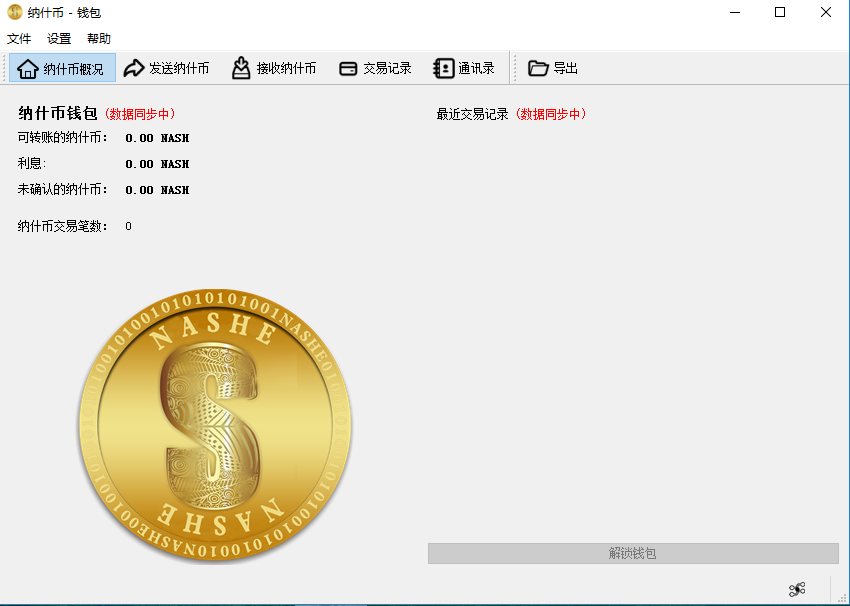The width and height of the screenshot is (850, 606).
Task: Open the 发送纳什币 send page
Action: tap(166, 68)
